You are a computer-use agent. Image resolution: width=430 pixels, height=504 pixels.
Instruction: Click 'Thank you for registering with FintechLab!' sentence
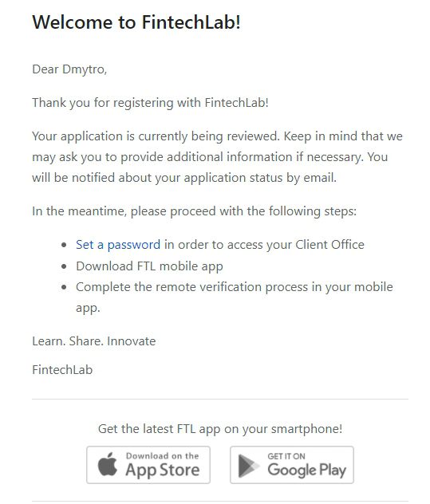150,103
